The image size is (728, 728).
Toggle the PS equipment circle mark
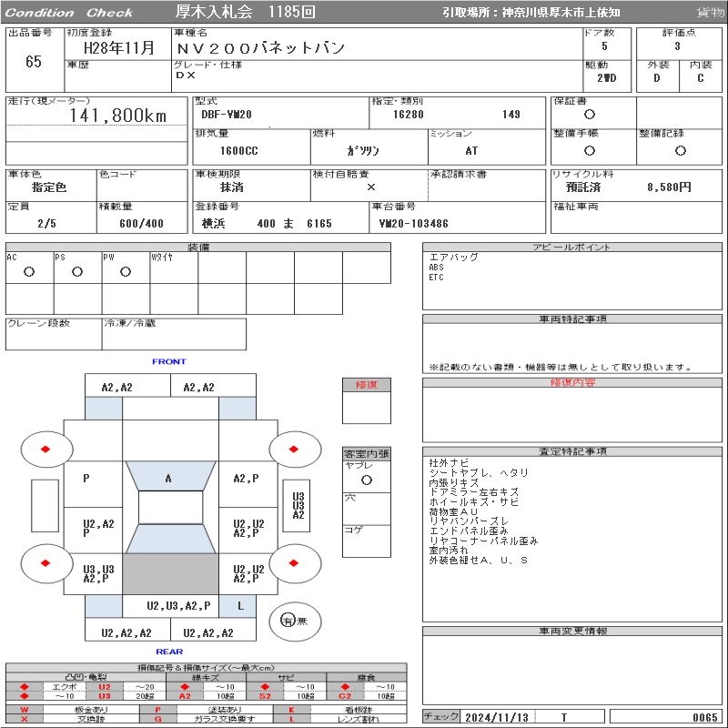tap(77, 271)
